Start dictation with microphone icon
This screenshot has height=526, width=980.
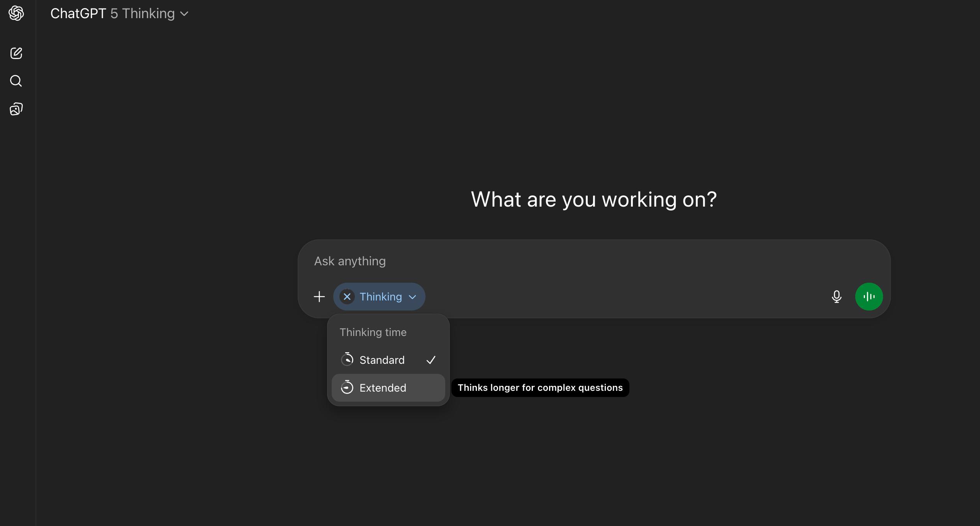836,297
